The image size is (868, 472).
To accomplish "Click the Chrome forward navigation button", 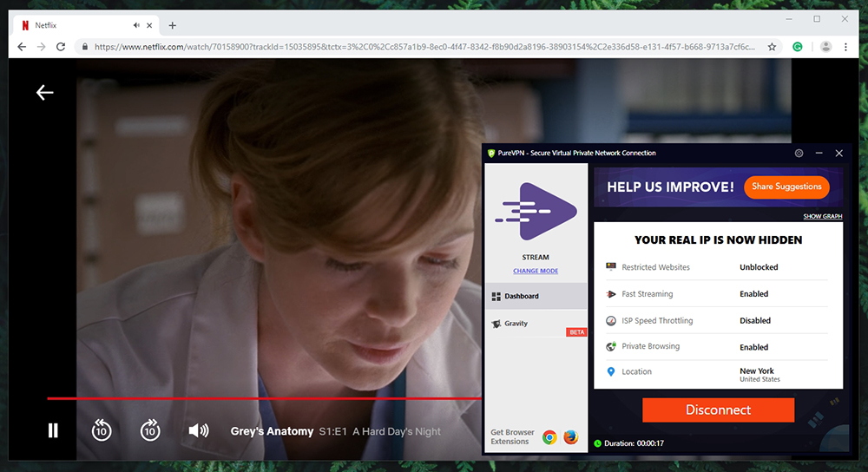I will coord(41,47).
